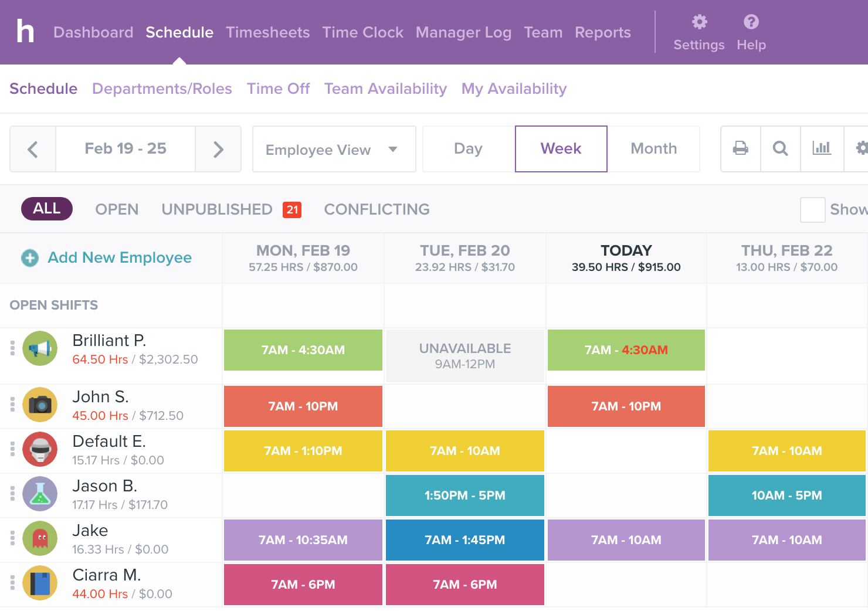Switch to the Time Off tab

(x=278, y=89)
